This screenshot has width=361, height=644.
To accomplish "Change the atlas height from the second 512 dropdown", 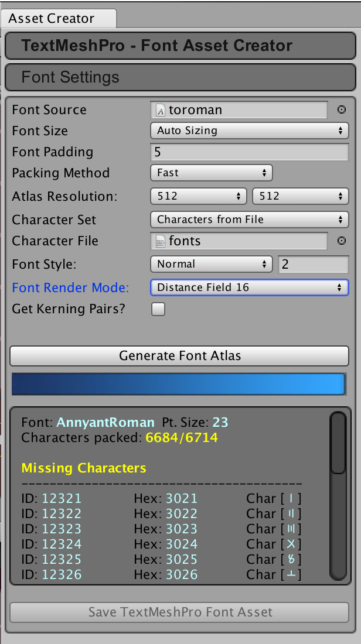I will click(x=300, y=196).
